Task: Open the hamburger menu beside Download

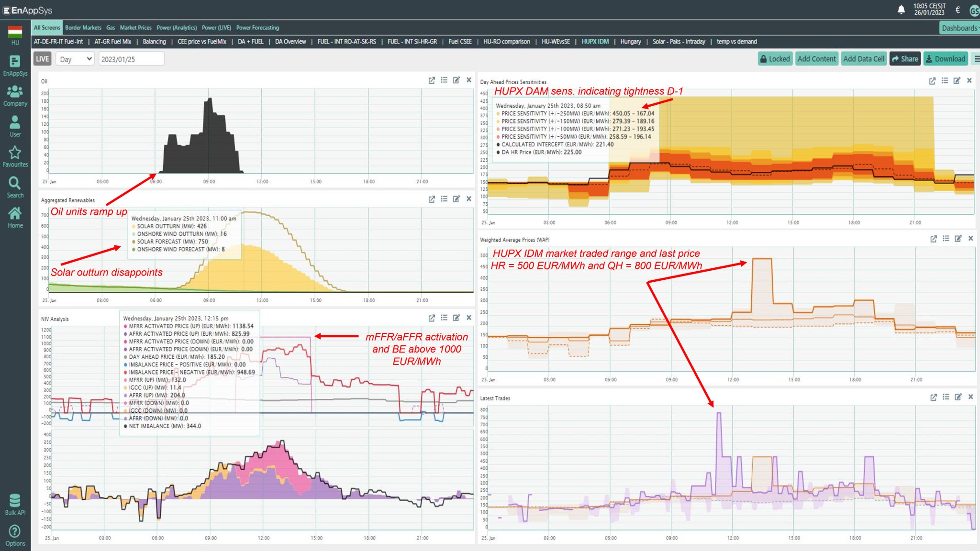Action: [976, 59]
